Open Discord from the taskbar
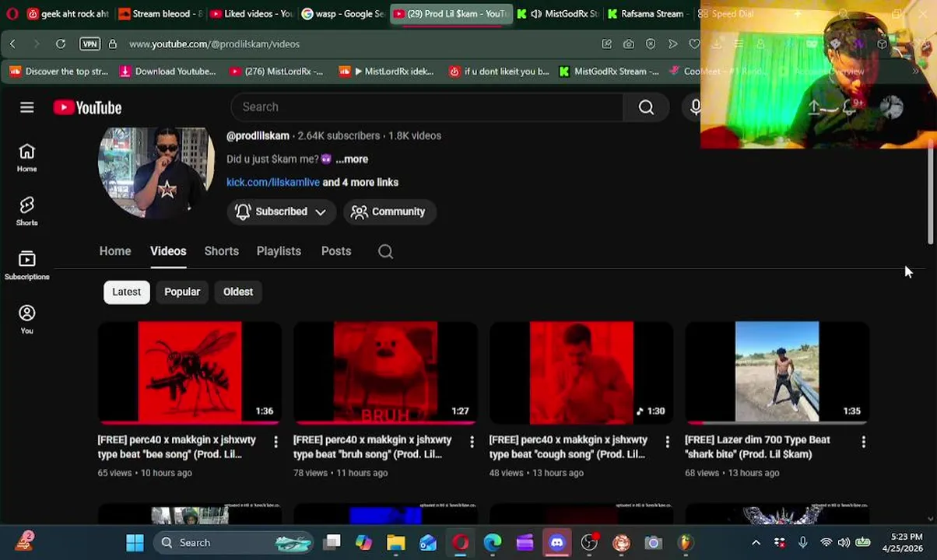937x560 pixels. (x=556, y=542)
